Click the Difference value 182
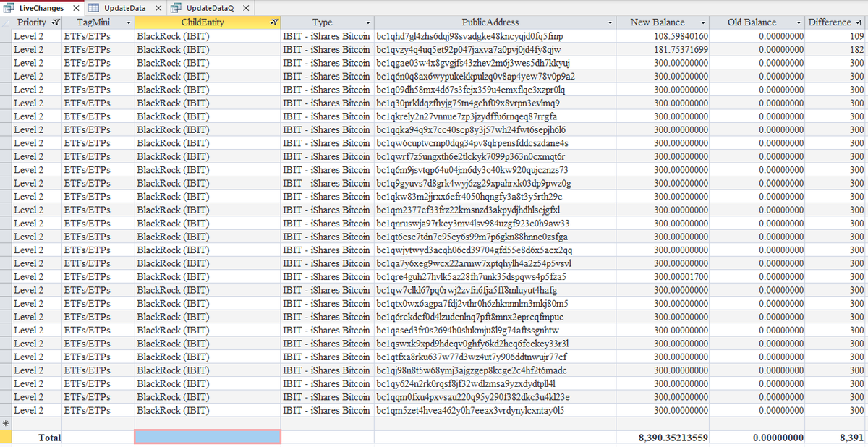The height and width of the screenshot is (447, 868). point(856,49)
